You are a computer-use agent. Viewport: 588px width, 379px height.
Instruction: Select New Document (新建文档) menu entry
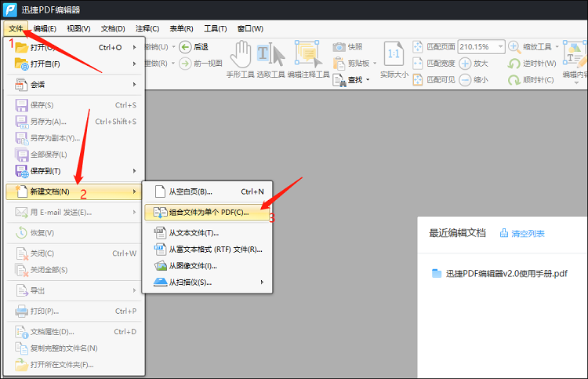[74, 191]
